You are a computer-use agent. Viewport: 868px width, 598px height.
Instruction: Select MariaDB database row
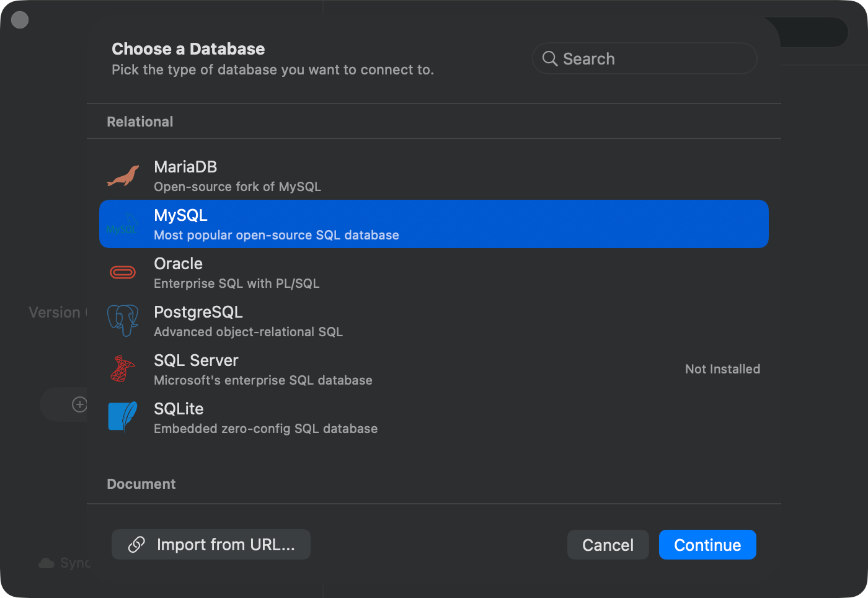pyautogui.click(x=434, y=176)
